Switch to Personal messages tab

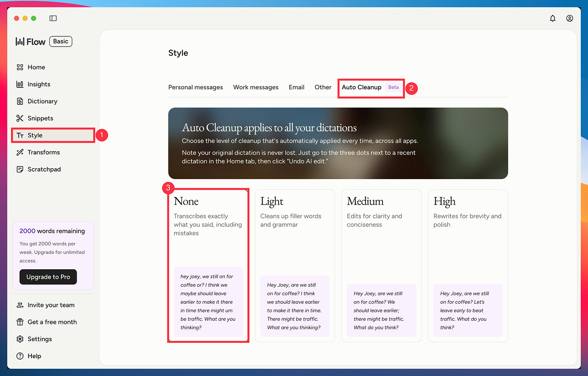(x=195, y=87)
